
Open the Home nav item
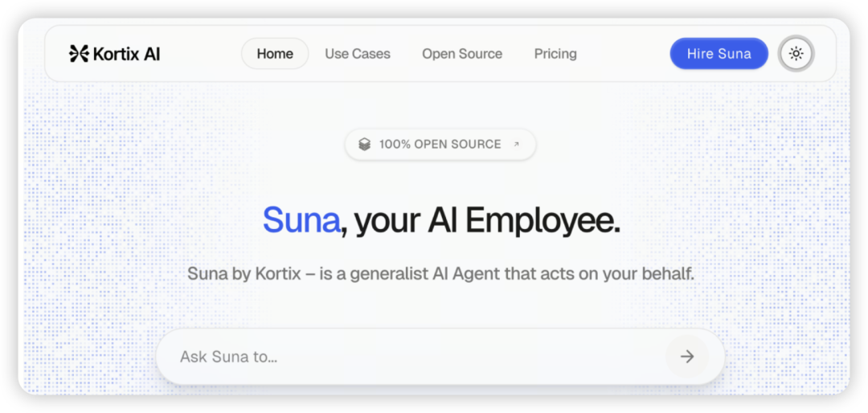point(275,54)
